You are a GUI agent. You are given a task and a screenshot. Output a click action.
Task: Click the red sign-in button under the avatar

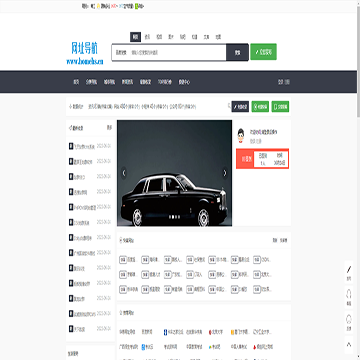point(246,159)
